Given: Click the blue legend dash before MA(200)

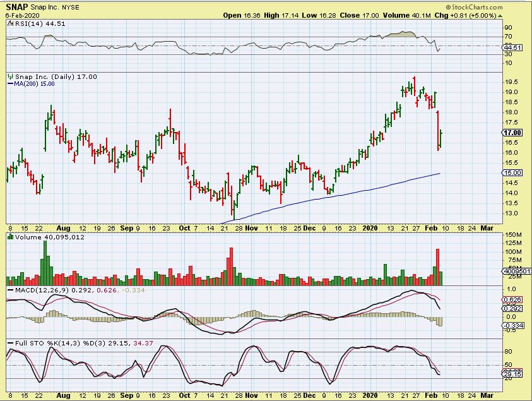Looking at the screenshot, I should pos(10,84).
